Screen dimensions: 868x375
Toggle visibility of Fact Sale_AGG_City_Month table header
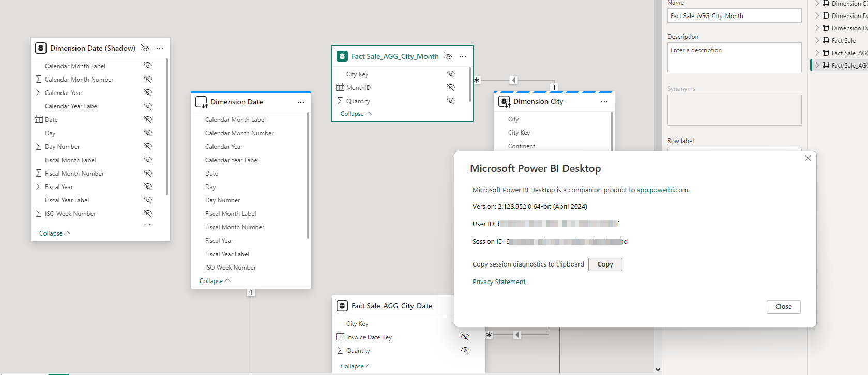448,57
